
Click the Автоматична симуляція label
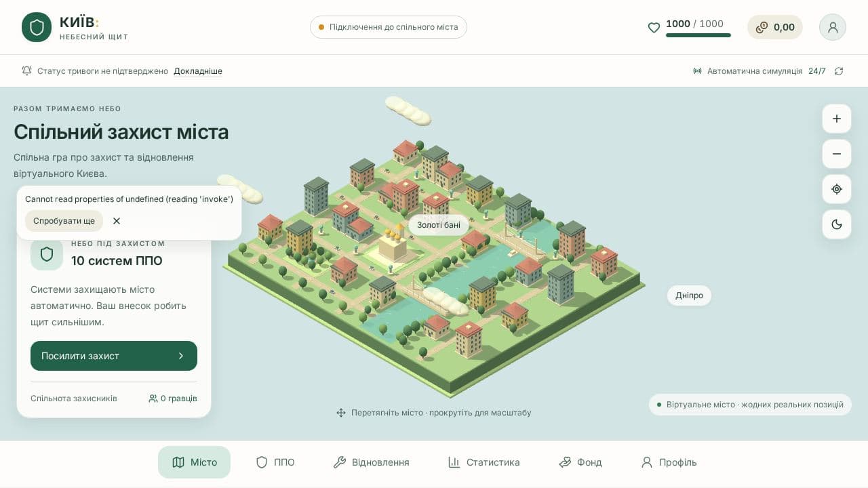click(755, 71)
